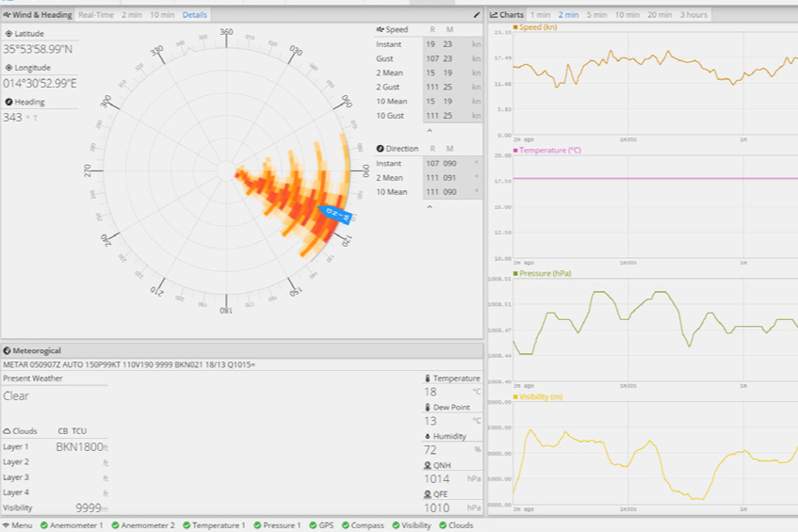Viewport: 798px width, 532px height.
Task: Click the Anemometer 1 green status icon
Action: (x=44, y=525)
